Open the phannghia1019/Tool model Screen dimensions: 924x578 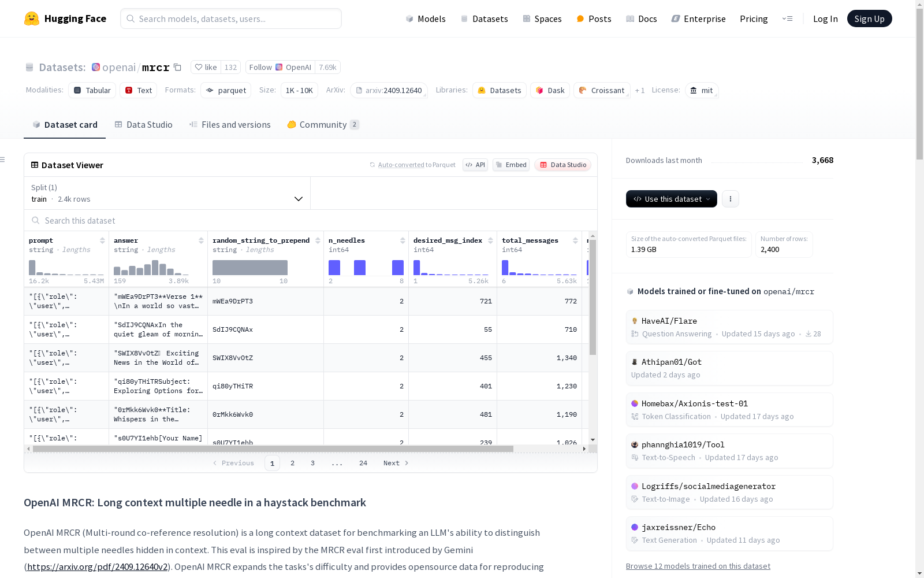coord(729,451)
